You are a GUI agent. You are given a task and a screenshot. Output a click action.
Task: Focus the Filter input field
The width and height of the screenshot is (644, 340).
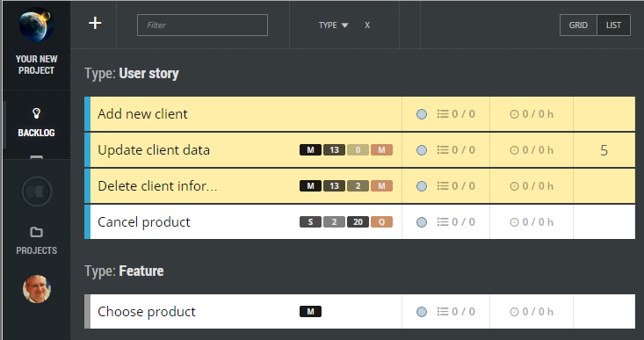pos(202,25)
